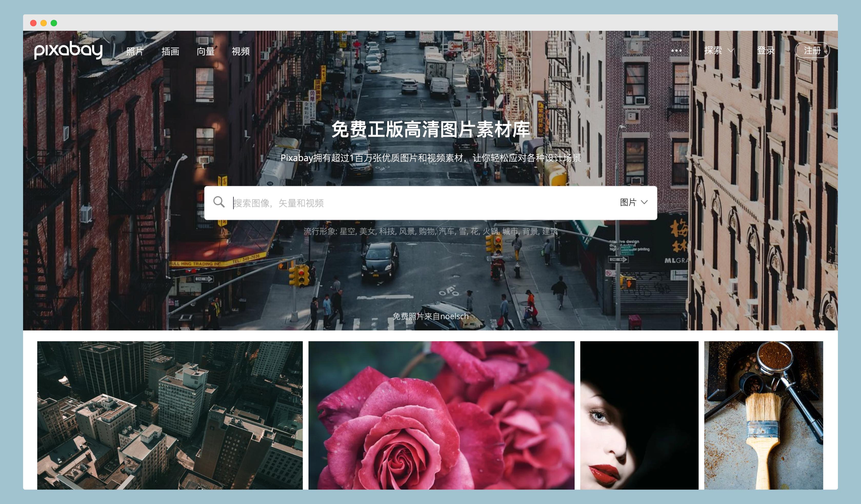Open the paintbrush and coffee thumbnail

click(763, 415)
